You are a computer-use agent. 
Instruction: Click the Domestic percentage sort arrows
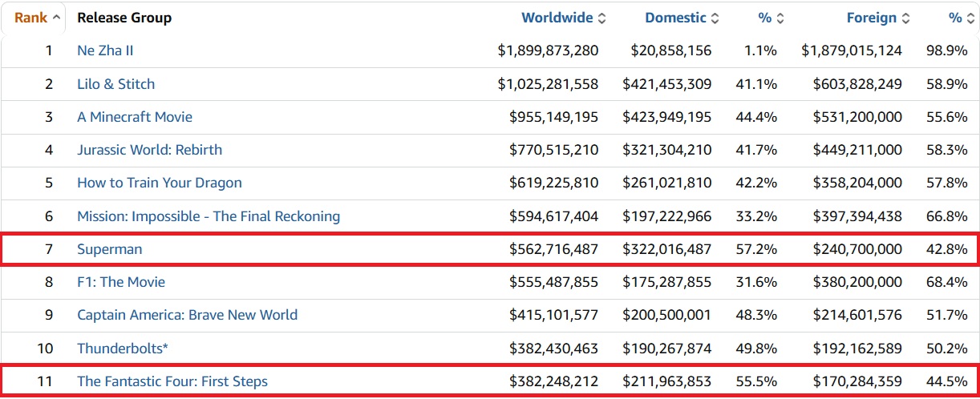click(x=780, y=18)
